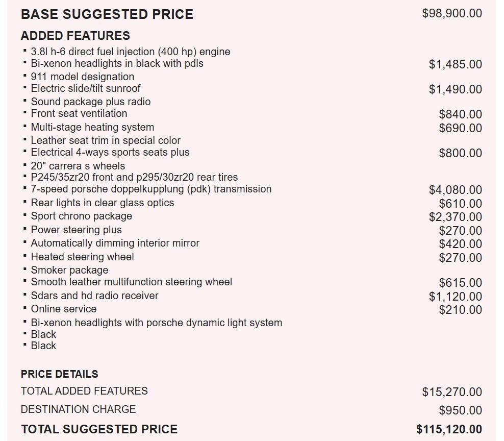Image resolution: width=504 pixels, height=441 pixels.
Task: Click the Online service feature line
Action: pyautogui.click(x=63, y=309)
